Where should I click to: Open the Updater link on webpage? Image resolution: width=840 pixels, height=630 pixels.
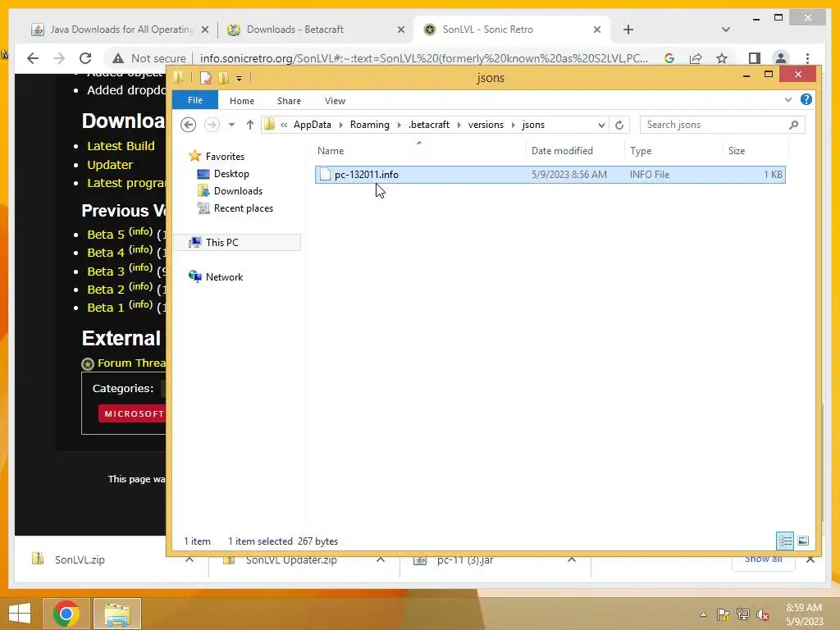(110, 164)
